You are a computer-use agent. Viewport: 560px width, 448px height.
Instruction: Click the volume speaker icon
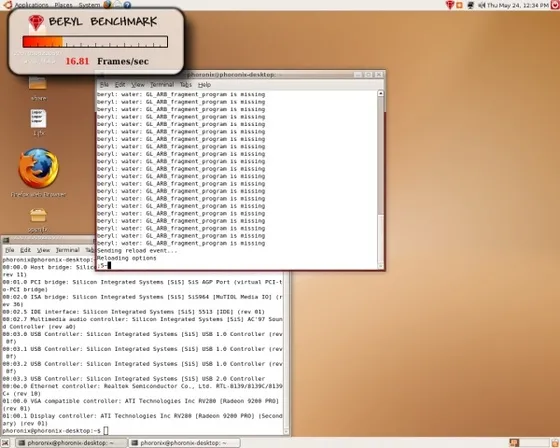click(481, 5)
